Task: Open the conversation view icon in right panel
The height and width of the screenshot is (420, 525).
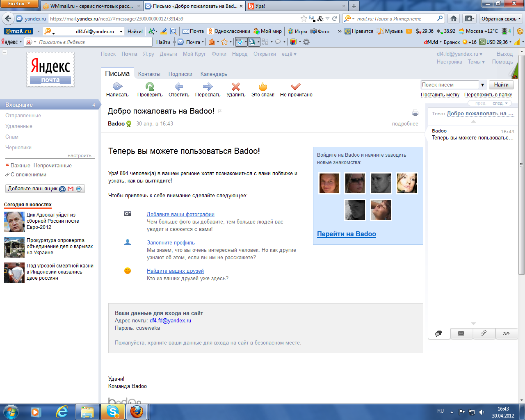Action: [x=438, y=333]
